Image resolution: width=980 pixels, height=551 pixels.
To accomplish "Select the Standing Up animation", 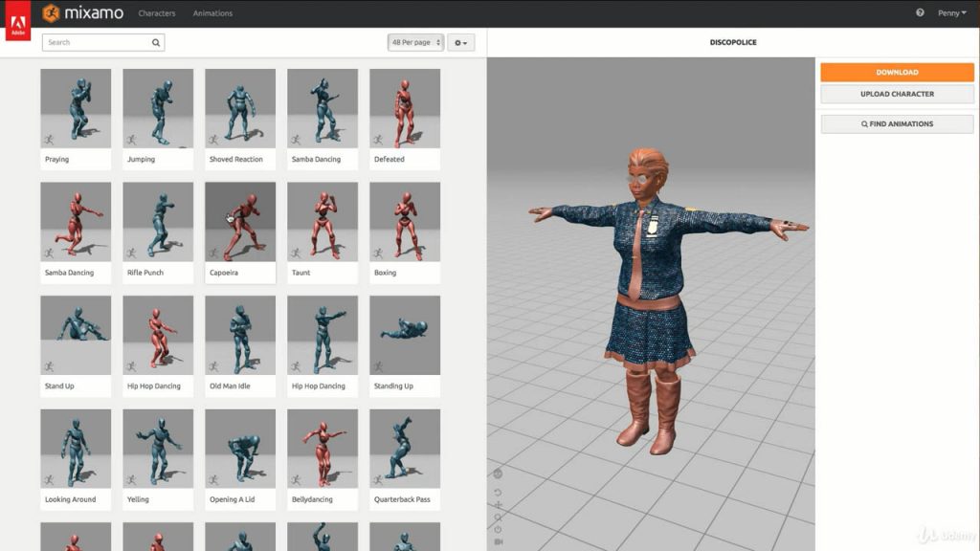I will pyautogui.click(x=405, y=346).
